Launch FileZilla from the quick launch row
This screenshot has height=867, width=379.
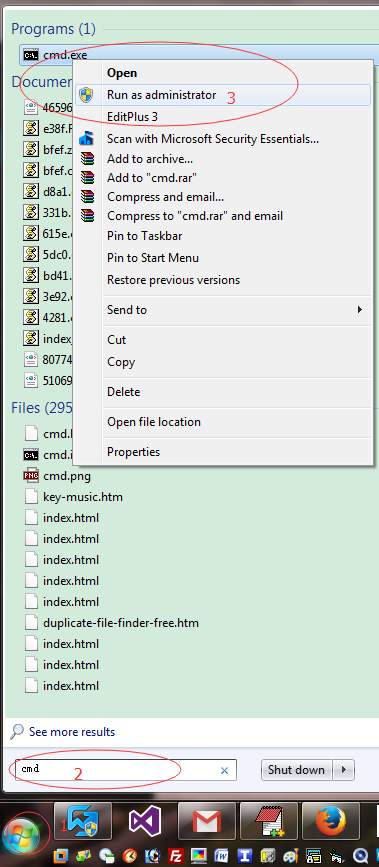click(176, 855)
